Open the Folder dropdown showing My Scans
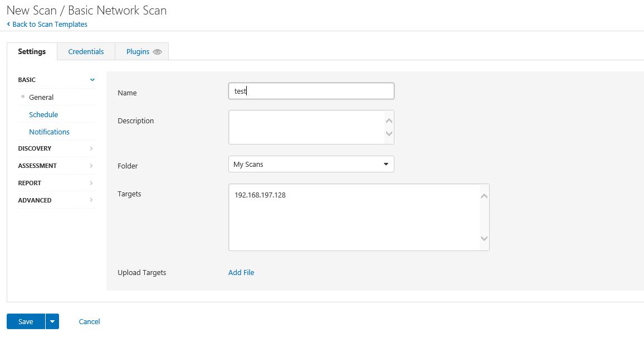The image size is (644, 347). [311, 164]
